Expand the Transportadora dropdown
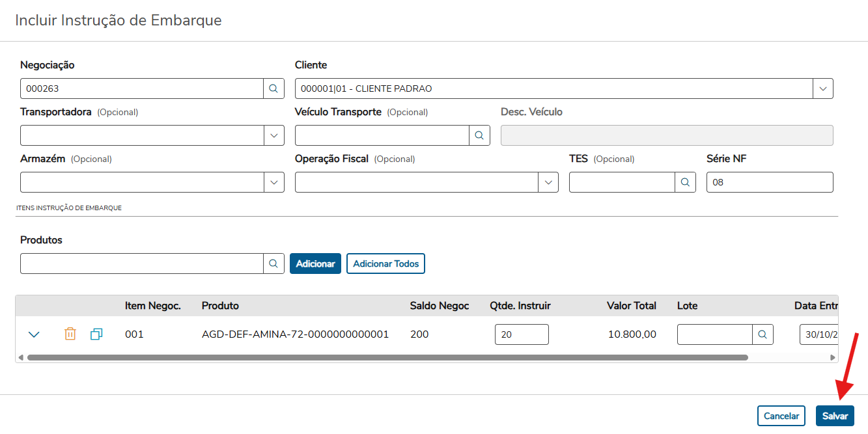Image resolution: width=868 pixels, height=434 pixels. 273,135
